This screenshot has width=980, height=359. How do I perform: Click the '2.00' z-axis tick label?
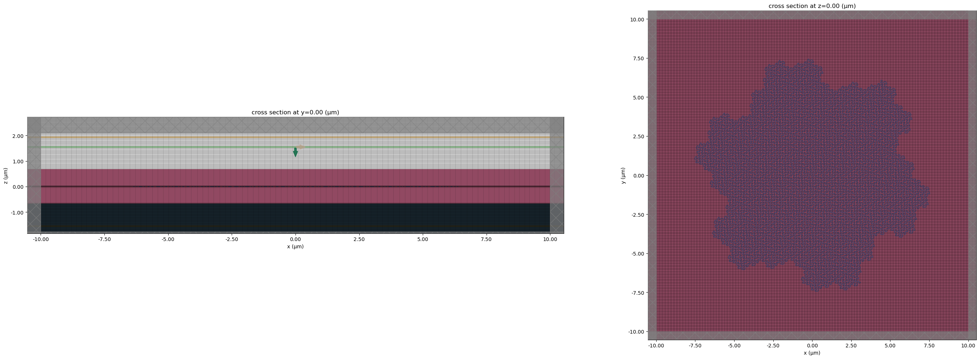click(x=18, y=136)
